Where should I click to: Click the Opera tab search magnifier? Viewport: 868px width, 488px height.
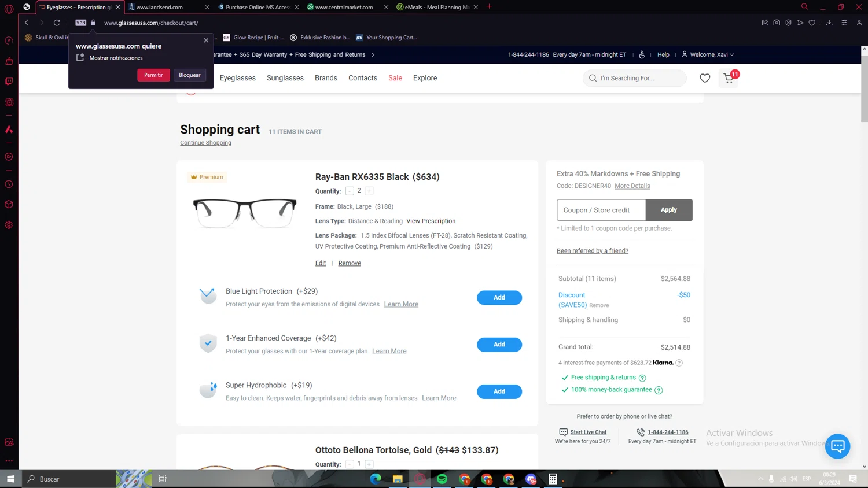(804, 6)
